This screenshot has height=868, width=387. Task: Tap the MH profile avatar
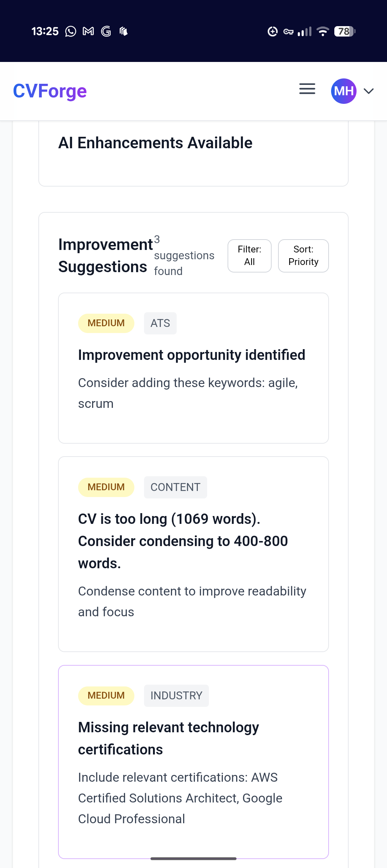coord(344,91)
